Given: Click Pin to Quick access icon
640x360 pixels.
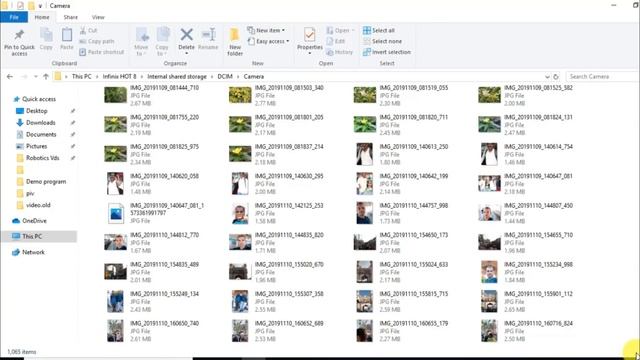Looking at the screenshot, I should pos(19,35).
